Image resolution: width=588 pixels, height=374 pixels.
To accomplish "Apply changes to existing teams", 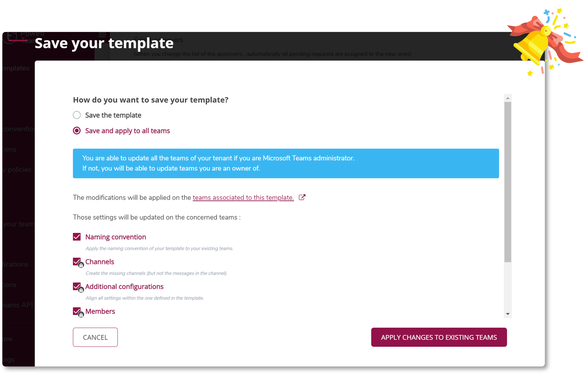I will tap(439, 337).
